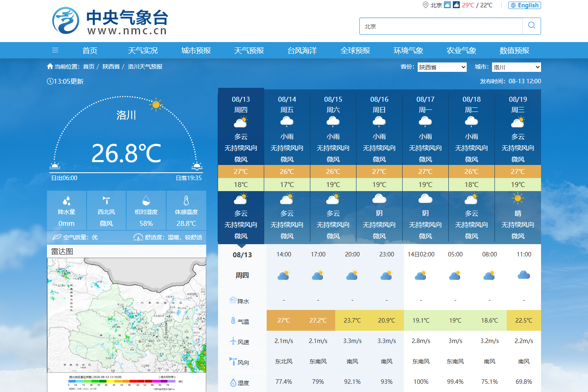Open 首页 in navigation bar

point(90,50)
